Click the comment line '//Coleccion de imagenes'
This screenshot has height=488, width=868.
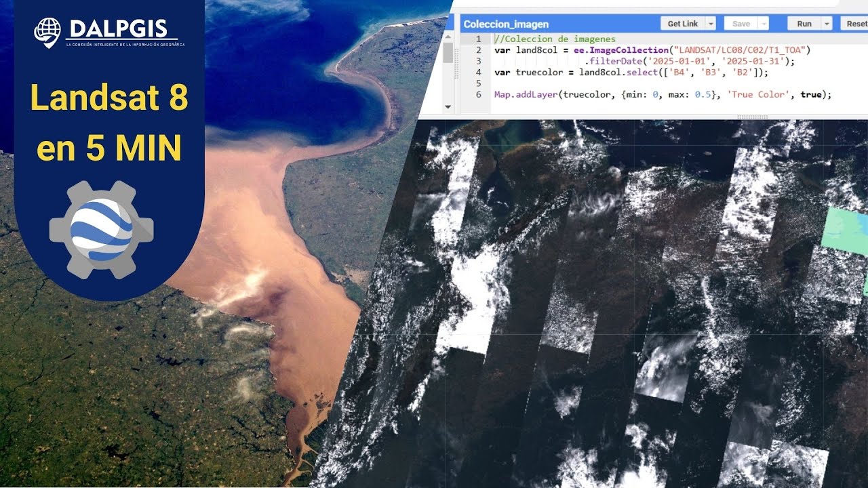pos(555,39)
